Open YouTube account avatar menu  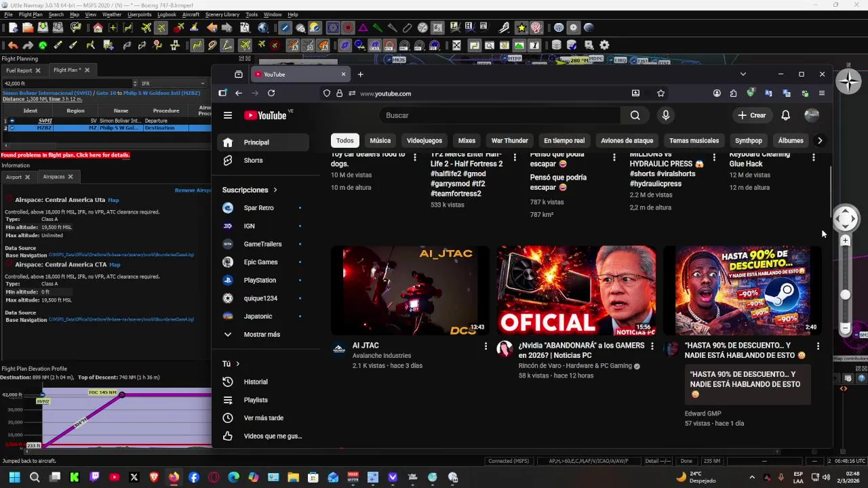click(812, 115)
